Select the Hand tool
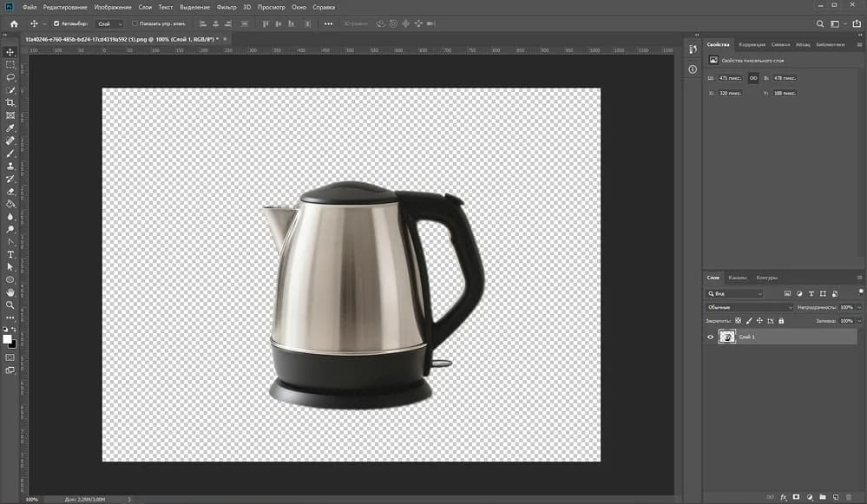The height and width of the screenshot is (504, 867). tap(10, 292)
